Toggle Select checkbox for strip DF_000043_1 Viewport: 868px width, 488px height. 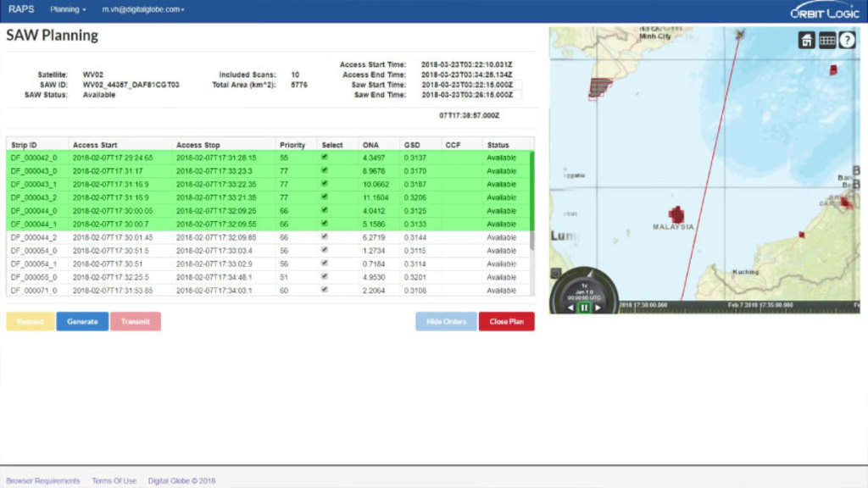tap(325, 184)
